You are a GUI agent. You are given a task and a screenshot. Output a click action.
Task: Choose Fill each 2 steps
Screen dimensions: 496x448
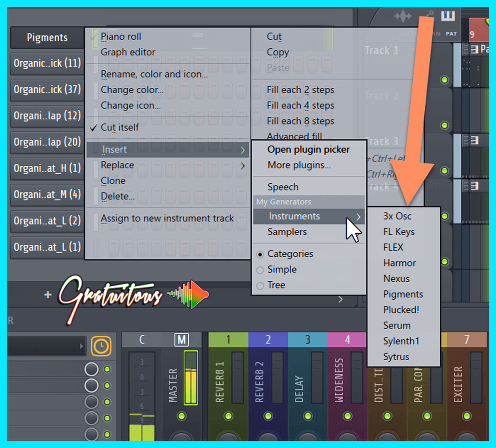pyautogui.click(x=300, y=90)
